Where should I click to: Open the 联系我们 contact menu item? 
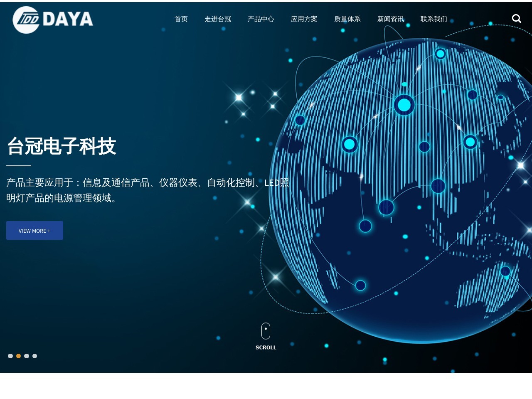(x=433, y=19)
